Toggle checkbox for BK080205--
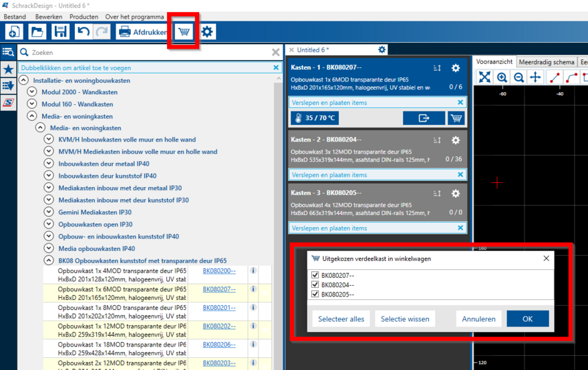This screenshot has height=370, width=588. tap(315, 294)
